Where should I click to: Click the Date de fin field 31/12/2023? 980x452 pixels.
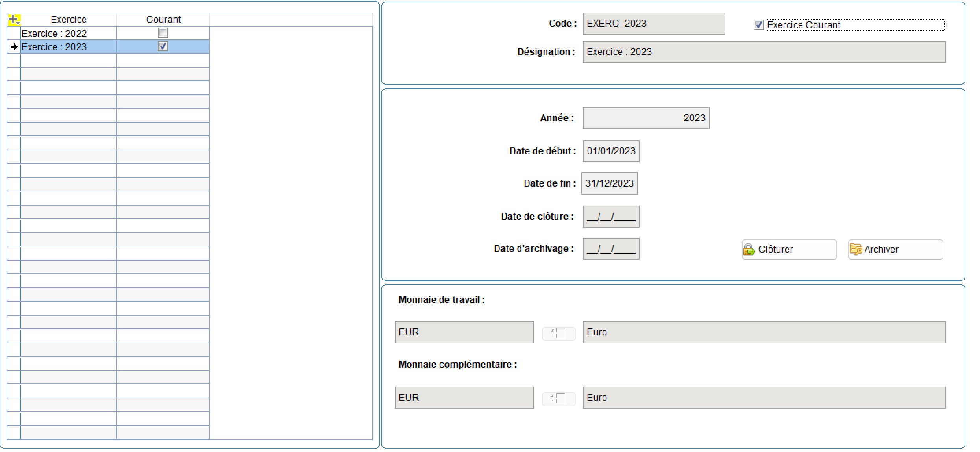pos(609,183)
